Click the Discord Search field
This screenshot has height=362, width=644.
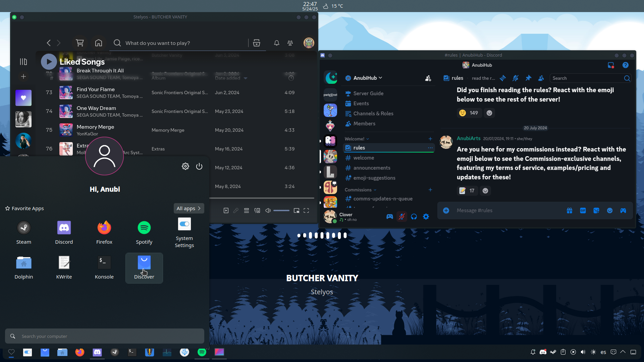coord(591,78)
